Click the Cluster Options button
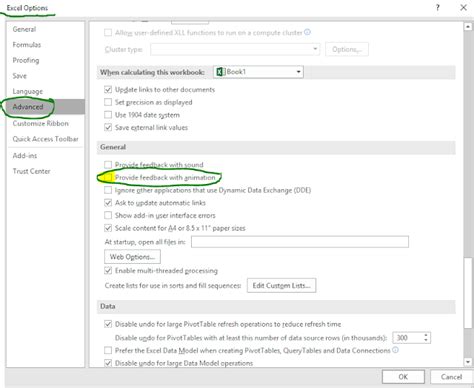Viewport: 474px width, 388px height. [347, 49]
